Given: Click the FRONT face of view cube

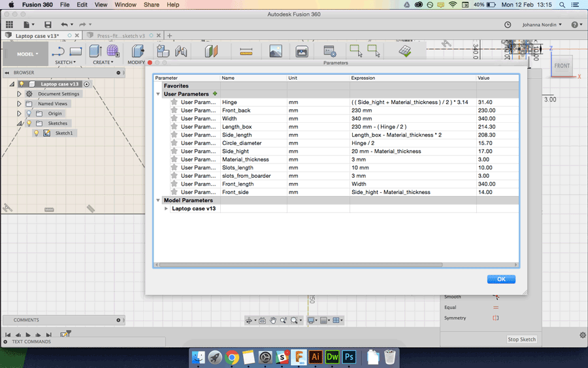Looking at the screenshot, I should tap(562, 65).
